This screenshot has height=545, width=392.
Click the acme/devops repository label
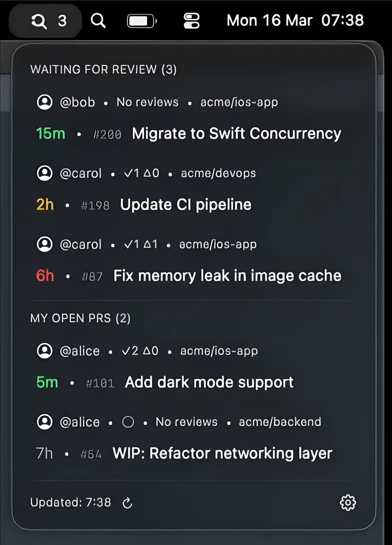pos(218,173)
